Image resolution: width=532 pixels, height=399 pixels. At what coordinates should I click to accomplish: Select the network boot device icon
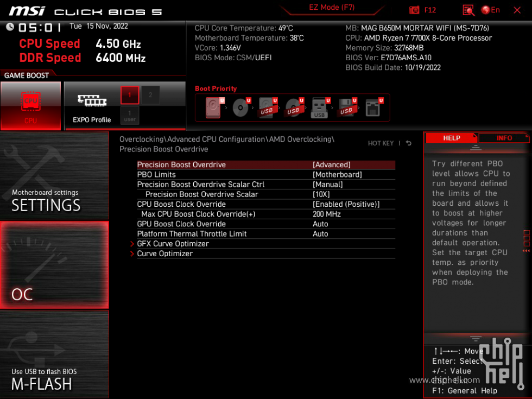pyautogui.click(x=373, y=107)
